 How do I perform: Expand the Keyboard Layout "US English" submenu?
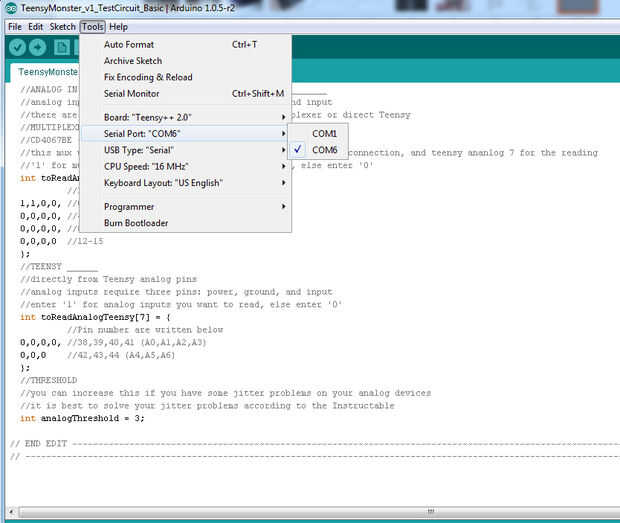(x=185, y=183)
